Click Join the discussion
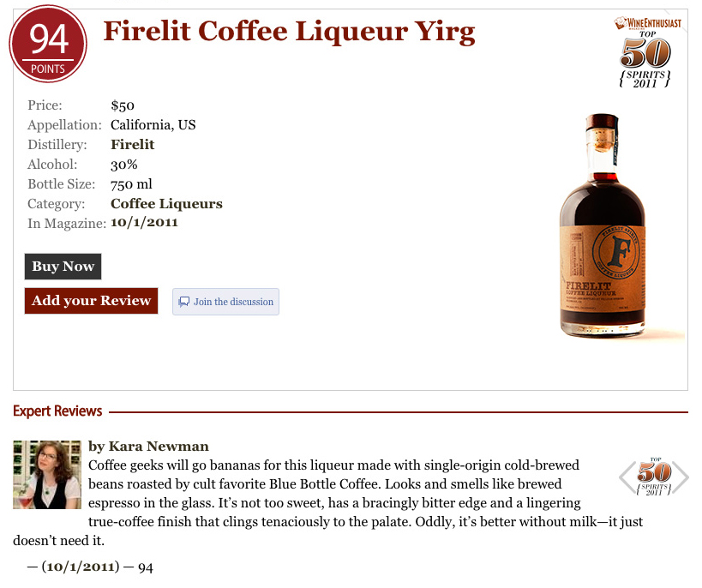Viewport: 702px width, 588px height. point(225,302)
